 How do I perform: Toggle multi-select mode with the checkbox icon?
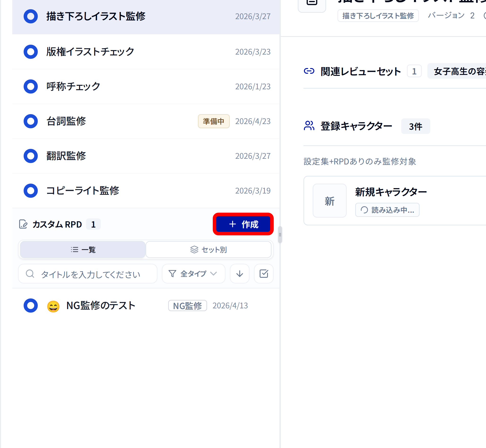[x=264, y=274]
